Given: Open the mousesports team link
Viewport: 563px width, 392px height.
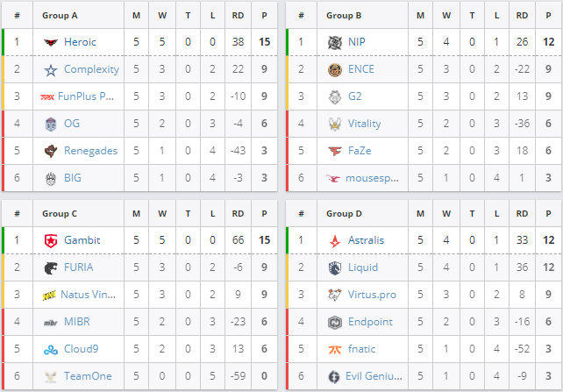Looking at the screenshot, I should (372, 178).
